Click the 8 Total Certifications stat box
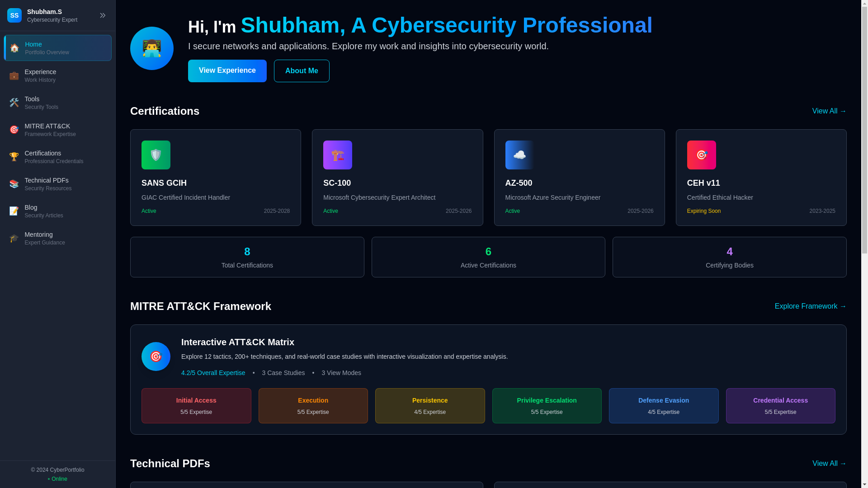The width and height of the screenshot is (868, 488). coord(247,257)
